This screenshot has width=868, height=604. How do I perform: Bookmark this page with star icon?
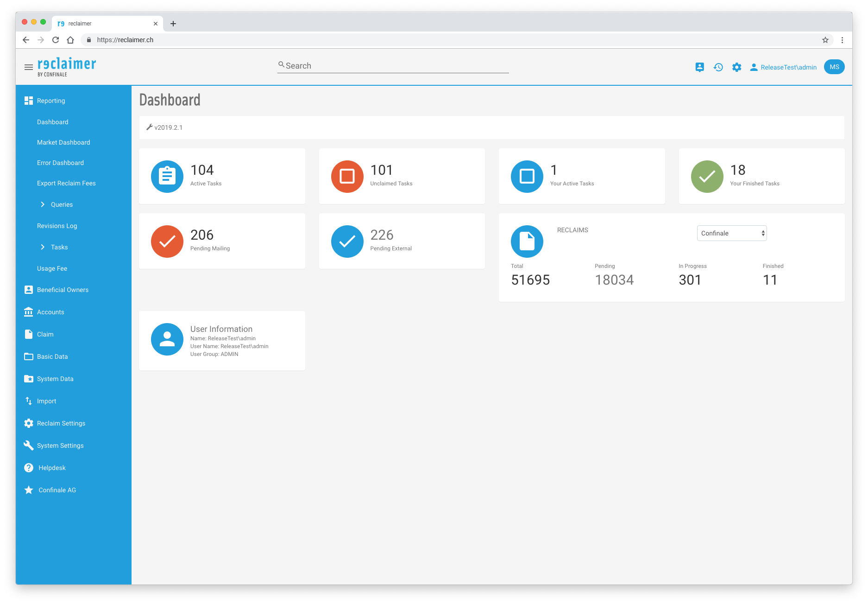pos(825,40)
